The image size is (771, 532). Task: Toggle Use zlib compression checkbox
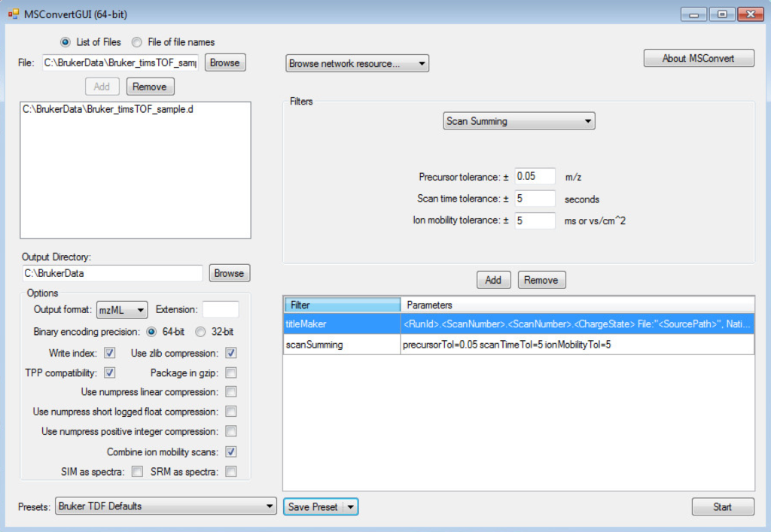[x=230, y=353]
